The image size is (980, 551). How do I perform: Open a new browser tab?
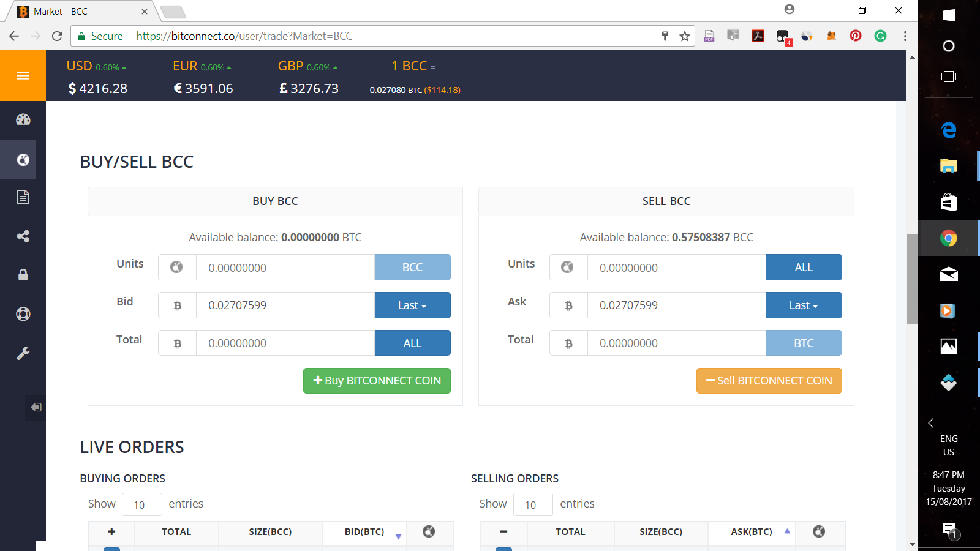(173, 12)
